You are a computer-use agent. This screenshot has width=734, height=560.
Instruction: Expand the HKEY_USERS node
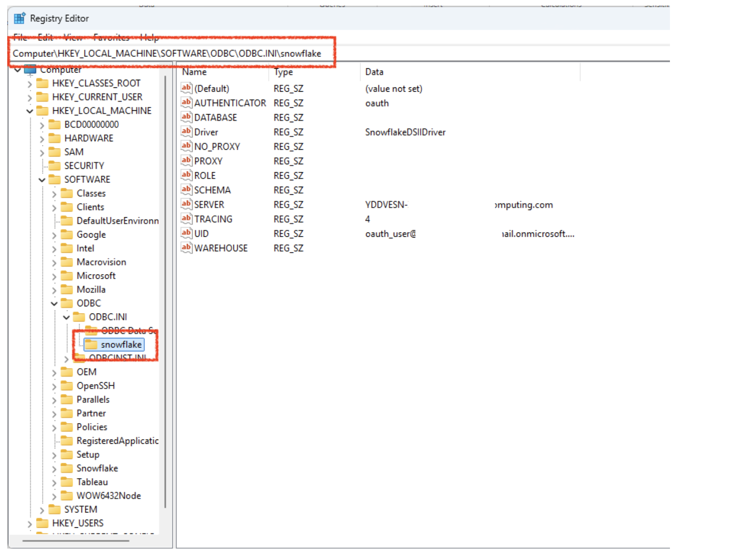click(29, 524)
